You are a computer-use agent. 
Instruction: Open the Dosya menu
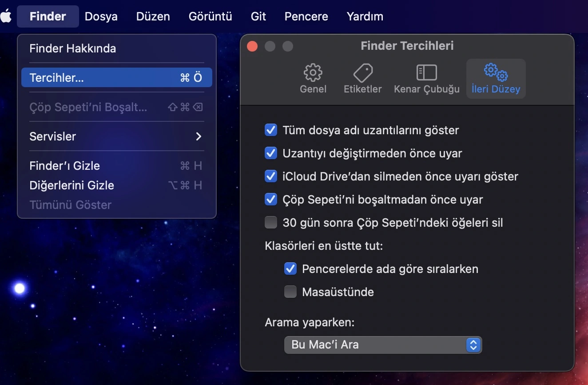click(x=101, y=16)
